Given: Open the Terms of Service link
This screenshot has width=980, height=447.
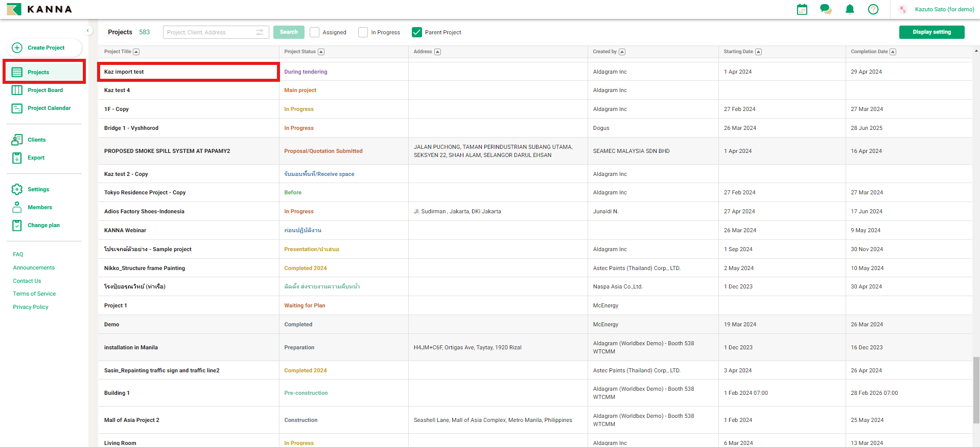Looking at the screenshot, I should [34, 294].
